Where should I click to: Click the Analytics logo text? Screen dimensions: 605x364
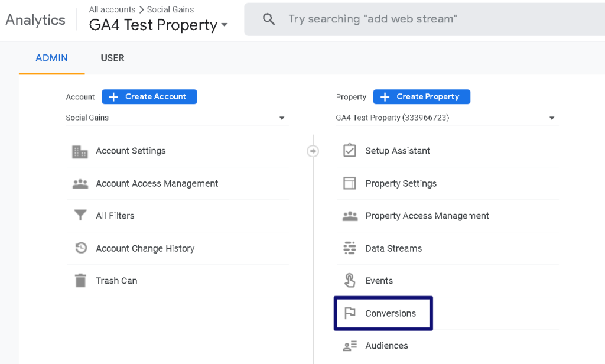tap(35, 19)
